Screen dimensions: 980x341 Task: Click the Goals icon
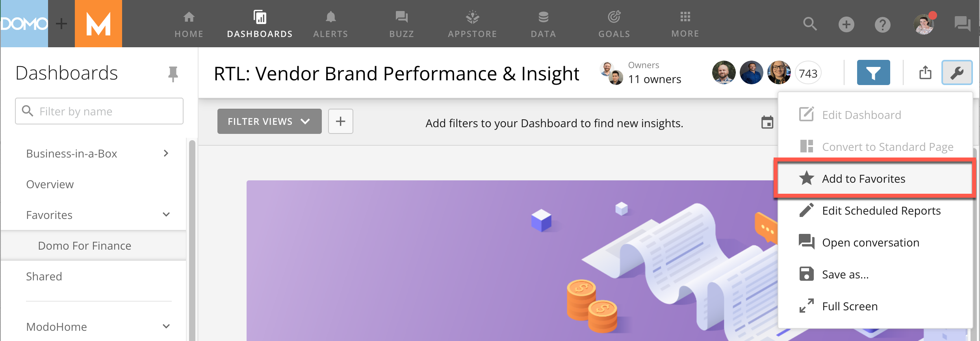click(x=614, y=24)
